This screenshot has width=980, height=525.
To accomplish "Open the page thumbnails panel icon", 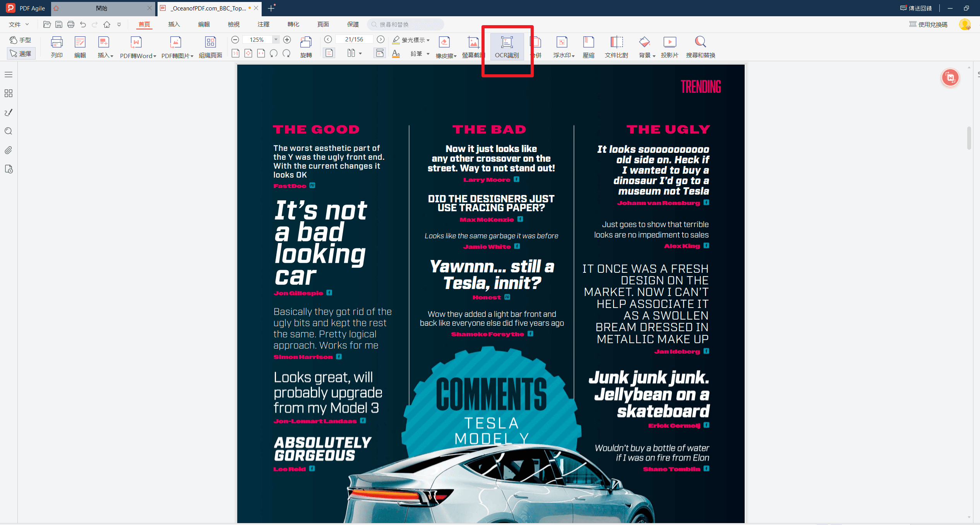I will click(9, 93).
